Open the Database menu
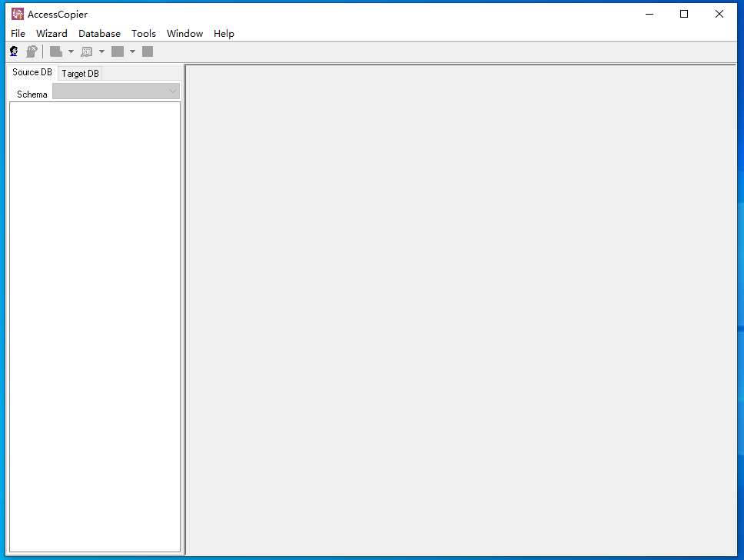 (x=100, y=34)
